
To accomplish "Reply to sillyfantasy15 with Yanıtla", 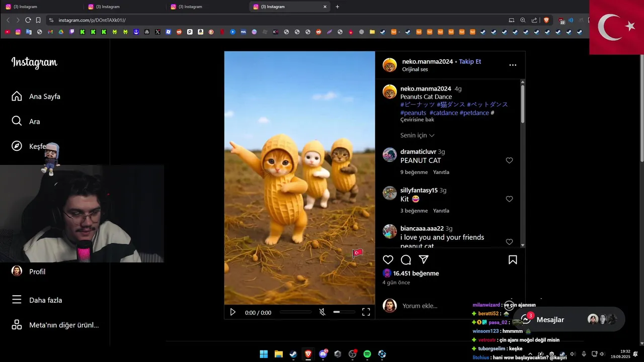I will (441, 211).
